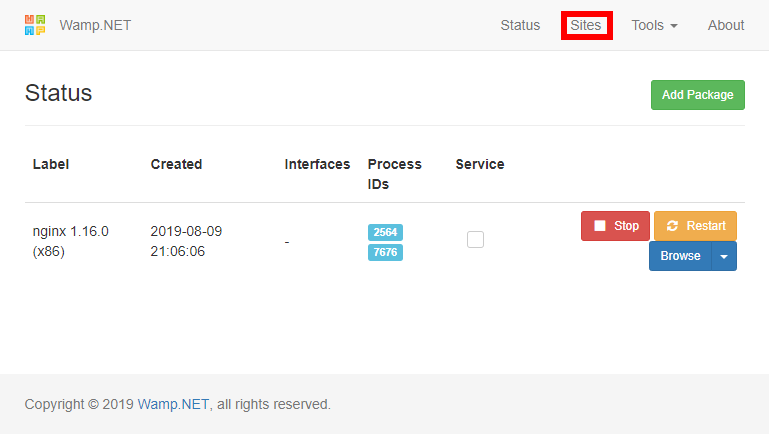Click the Service column header
Viewport: 769px width, 434px height.
coord(480,164)
